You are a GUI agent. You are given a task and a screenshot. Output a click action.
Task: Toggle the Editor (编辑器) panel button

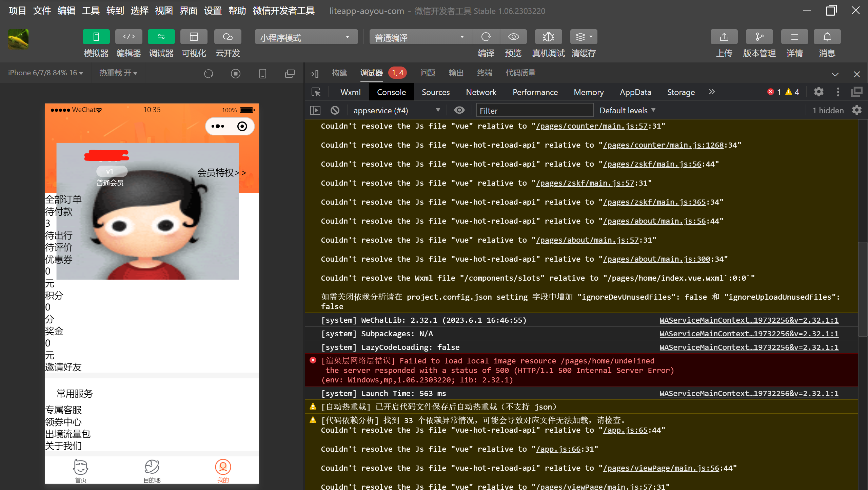129,37
